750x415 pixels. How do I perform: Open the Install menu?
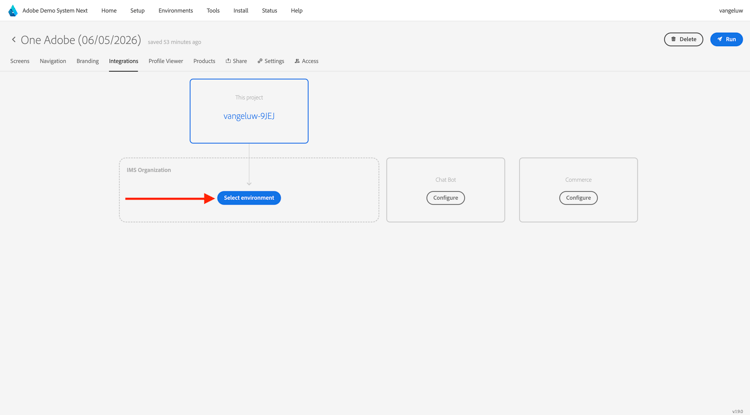pos(241,11)
